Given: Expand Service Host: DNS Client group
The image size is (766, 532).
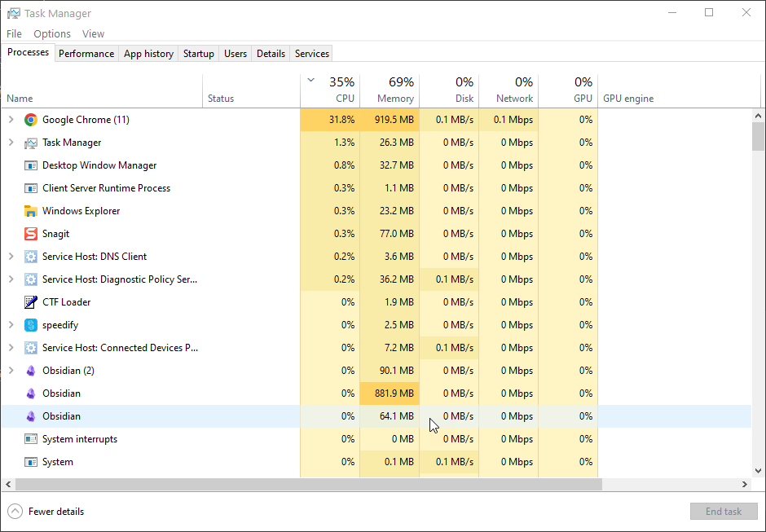Looking at the screenshot, I should pyautogui.click(x=11, y=257).
